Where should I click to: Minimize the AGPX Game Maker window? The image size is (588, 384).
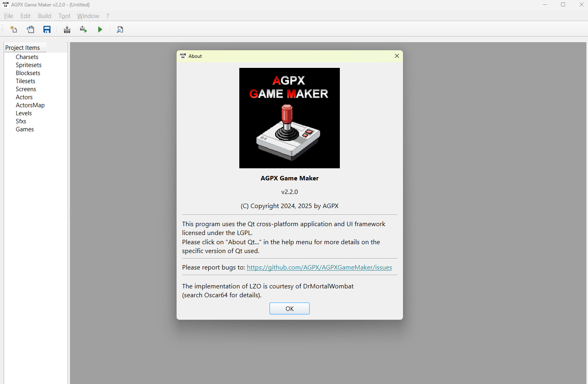(545, 4)
